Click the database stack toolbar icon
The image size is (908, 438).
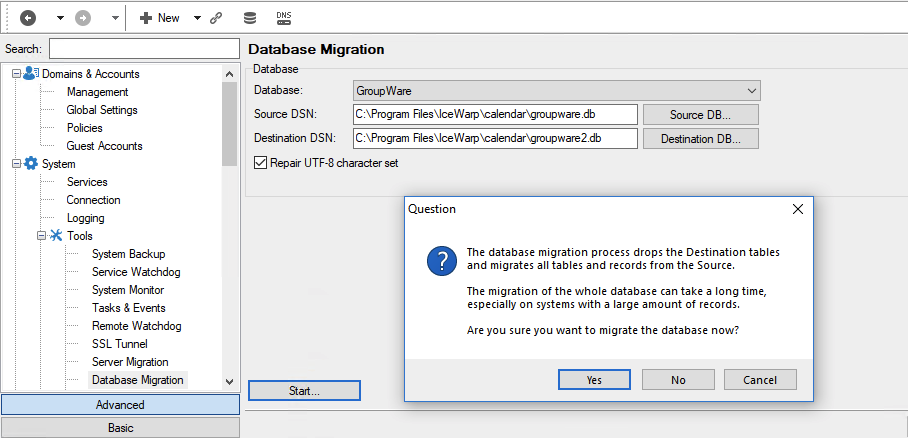click(250, 18)
